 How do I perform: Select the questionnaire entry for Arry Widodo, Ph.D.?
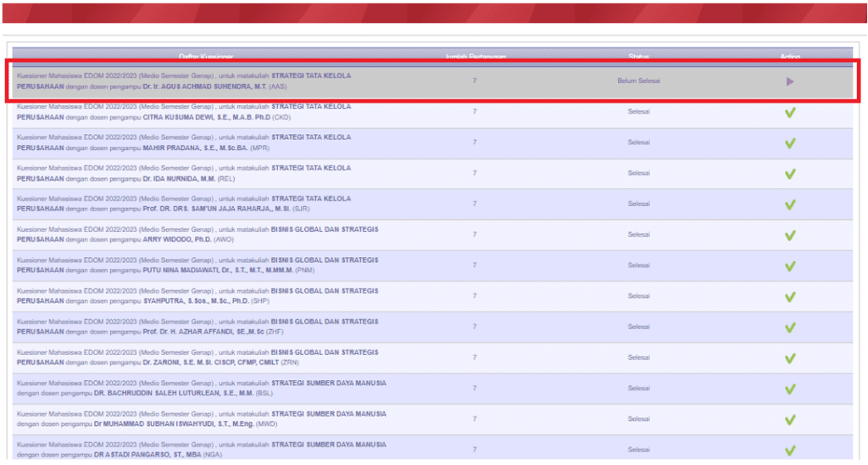[198, 235]
